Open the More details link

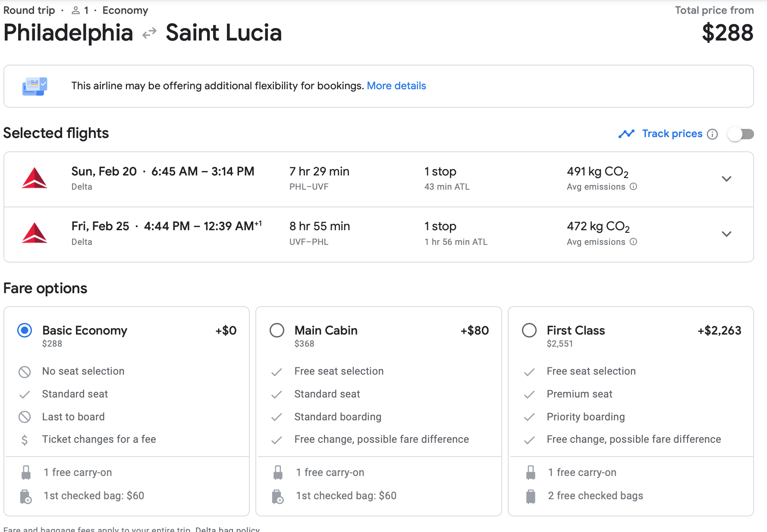[396, 86]
